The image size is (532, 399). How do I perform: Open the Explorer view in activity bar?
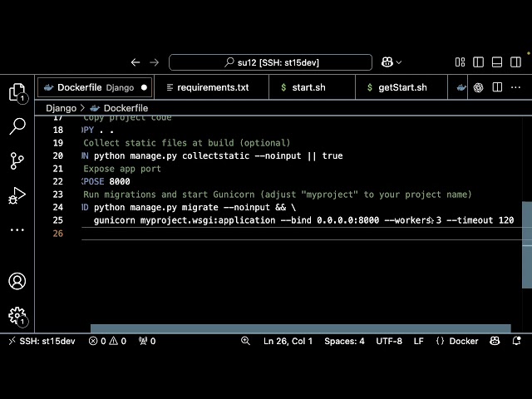pos(17,92)
